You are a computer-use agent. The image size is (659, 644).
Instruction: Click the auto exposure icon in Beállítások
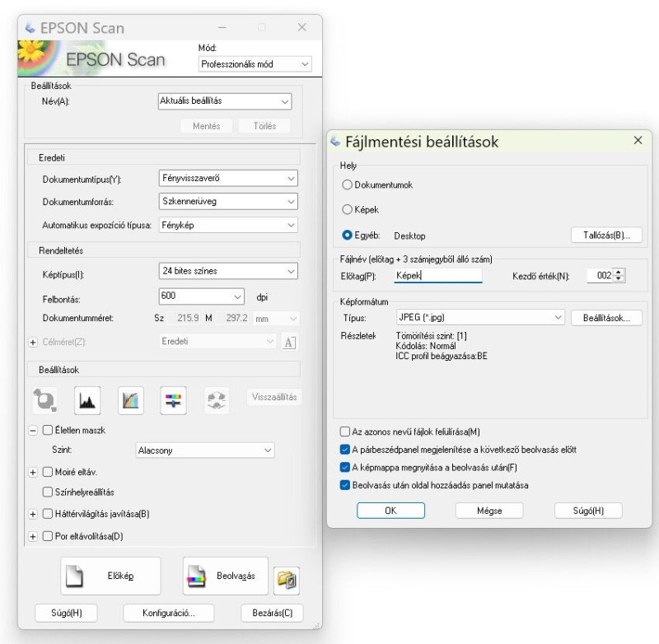tap(45, 400)
